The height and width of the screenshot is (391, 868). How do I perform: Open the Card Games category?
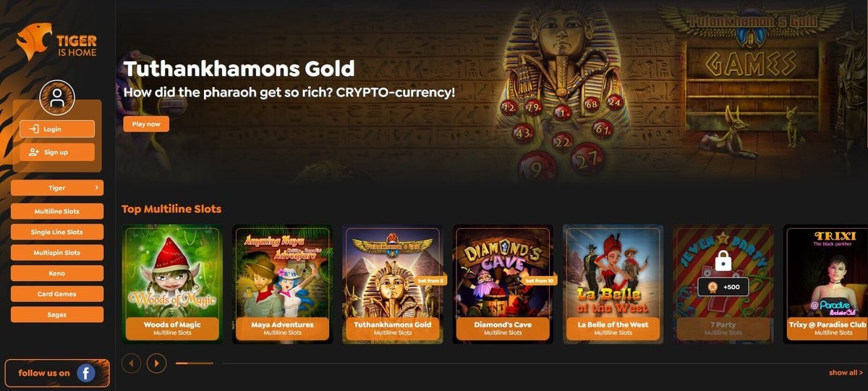coord(57,294)
